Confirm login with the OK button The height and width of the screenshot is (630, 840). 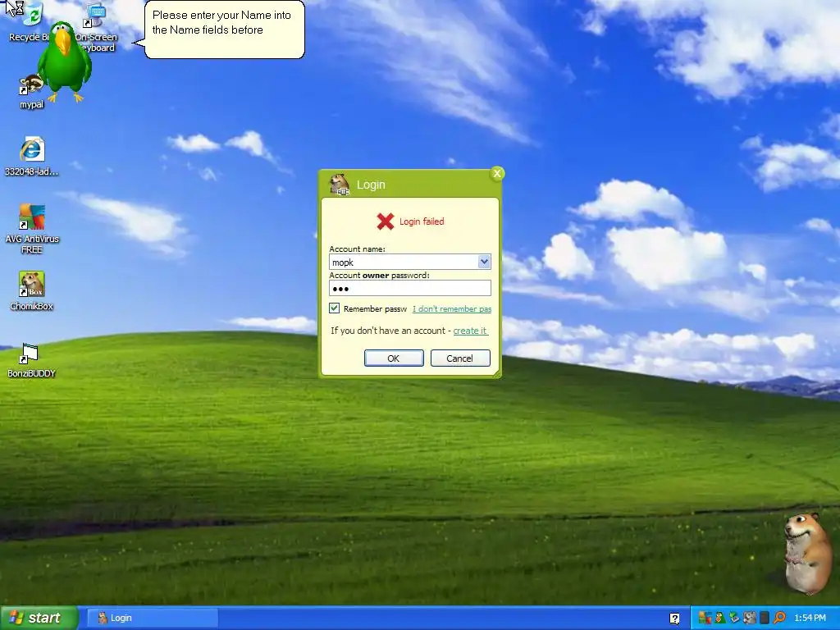394,358
